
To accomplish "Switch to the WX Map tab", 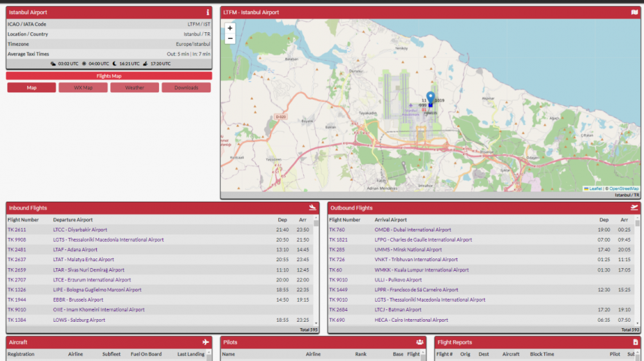I will pos(83,88).
